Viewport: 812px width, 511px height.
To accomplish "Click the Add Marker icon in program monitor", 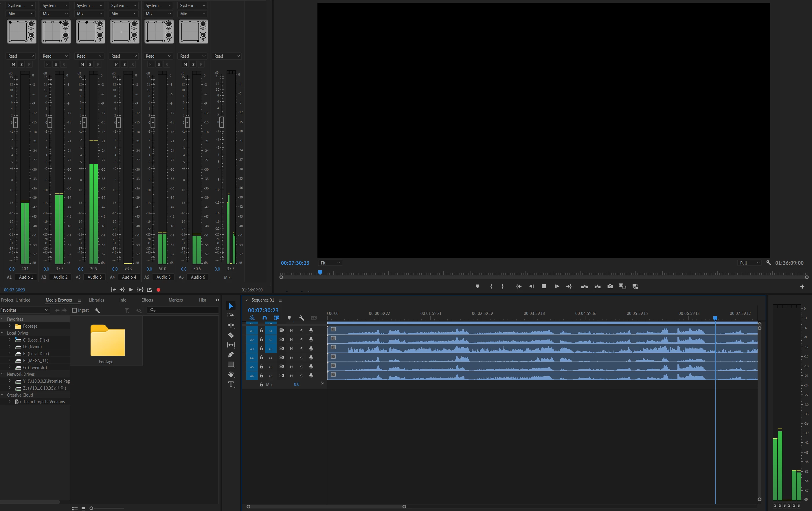I will (477, 286).
